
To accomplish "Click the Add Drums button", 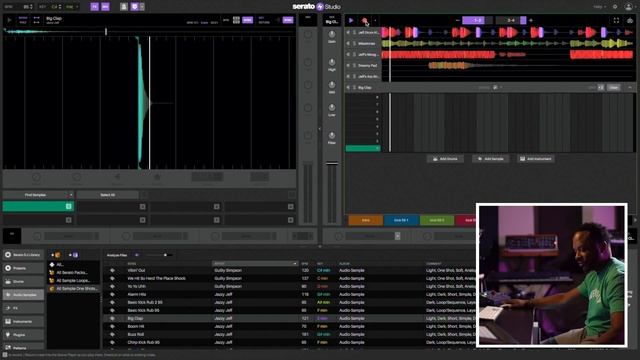I will pos(445,159).
